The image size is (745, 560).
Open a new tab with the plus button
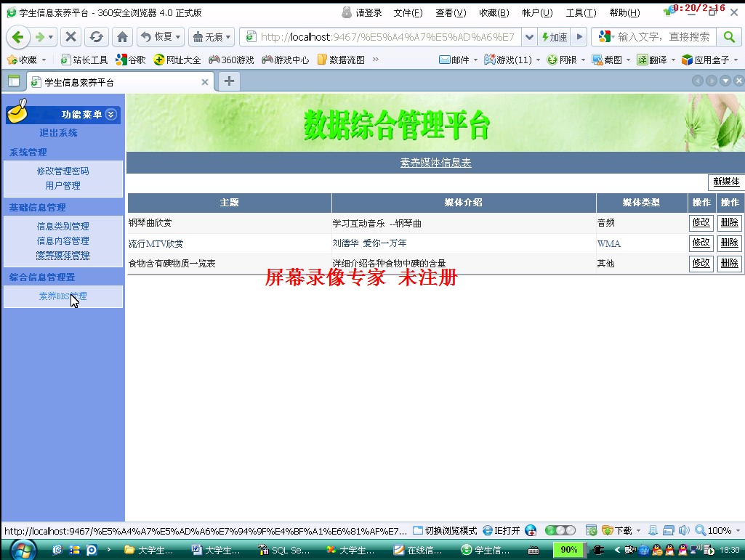[229, 81]
